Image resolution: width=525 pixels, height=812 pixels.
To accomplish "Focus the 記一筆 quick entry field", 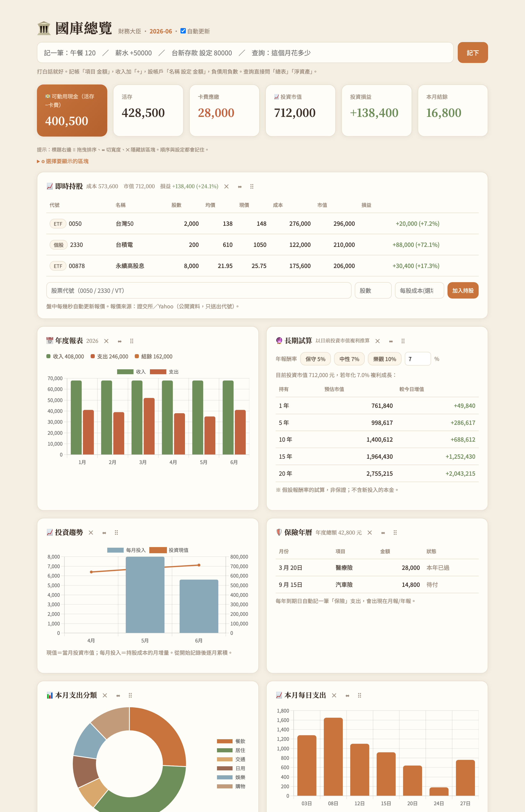I will (245, 52).
